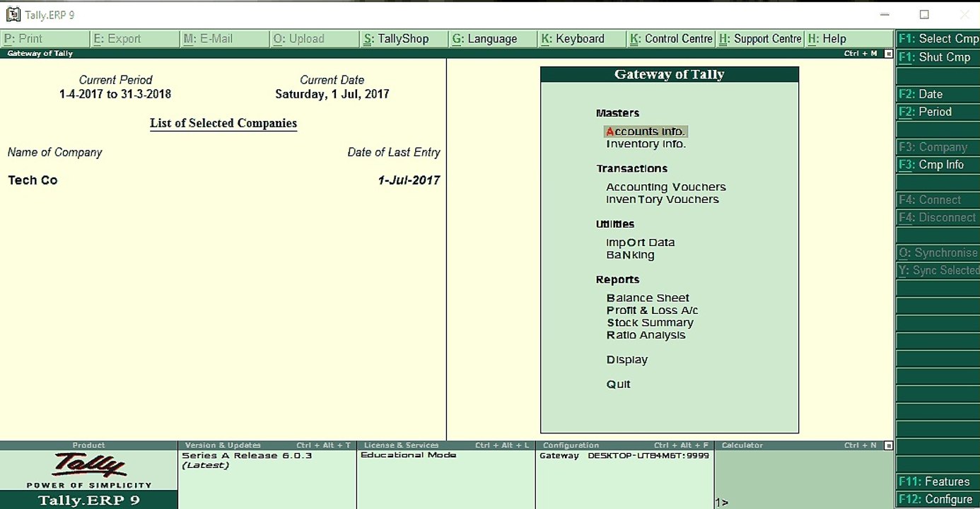Click the Tally Power of Simplicity logo
The height and width of the screenshot is (509, 980).
[x=89, y=471]
